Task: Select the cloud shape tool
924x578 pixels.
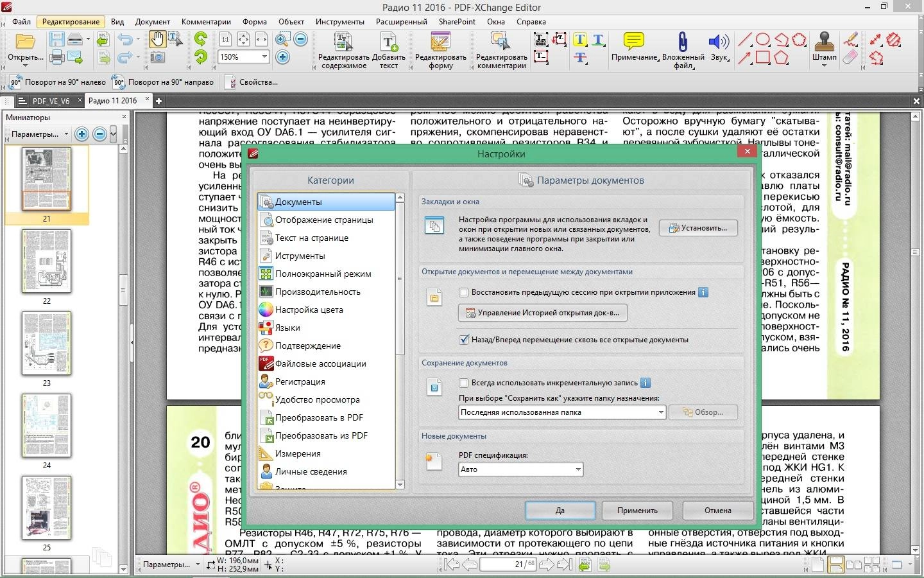Action: click(799, 40)
